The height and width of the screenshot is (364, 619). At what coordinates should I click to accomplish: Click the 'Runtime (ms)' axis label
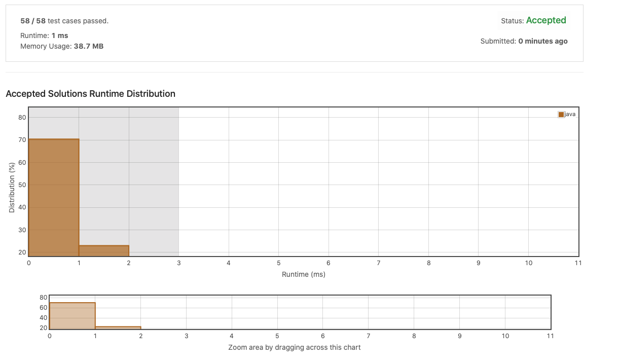pos(303,274)
